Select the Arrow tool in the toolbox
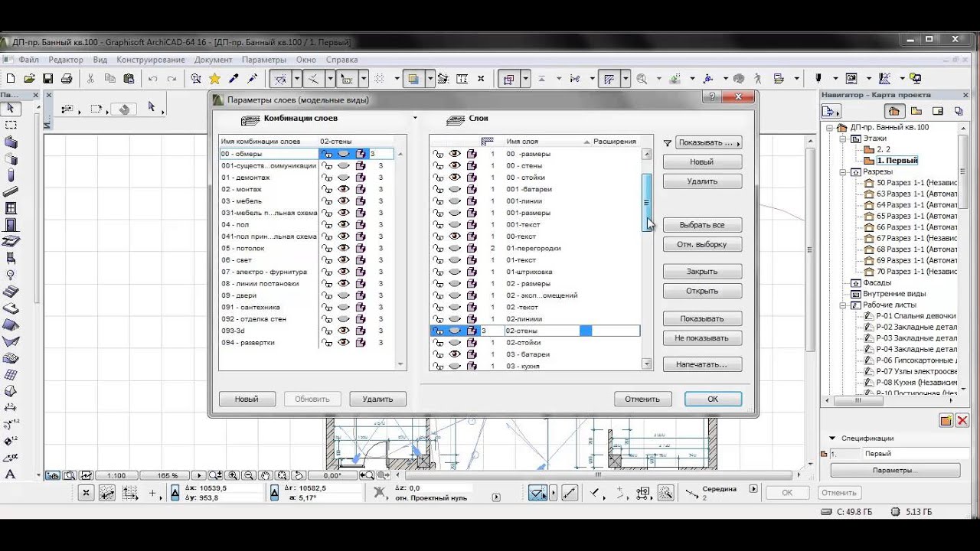 [11, 109]
